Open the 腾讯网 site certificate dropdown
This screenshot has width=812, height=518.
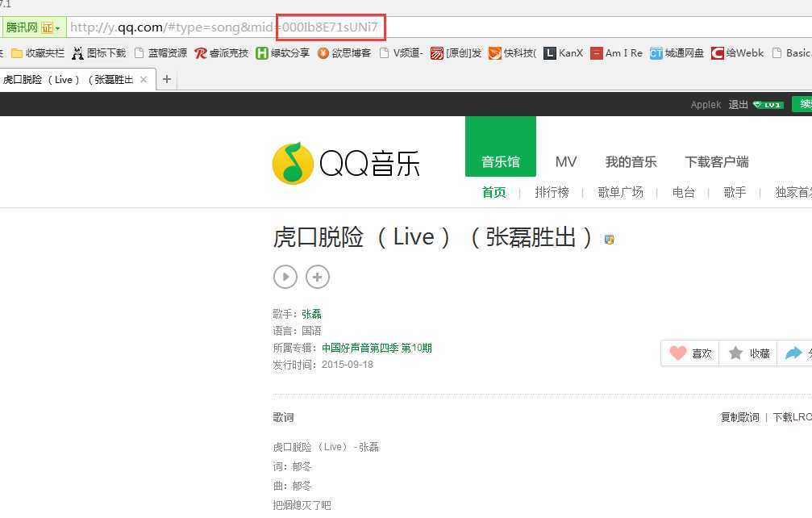[33, 27]
